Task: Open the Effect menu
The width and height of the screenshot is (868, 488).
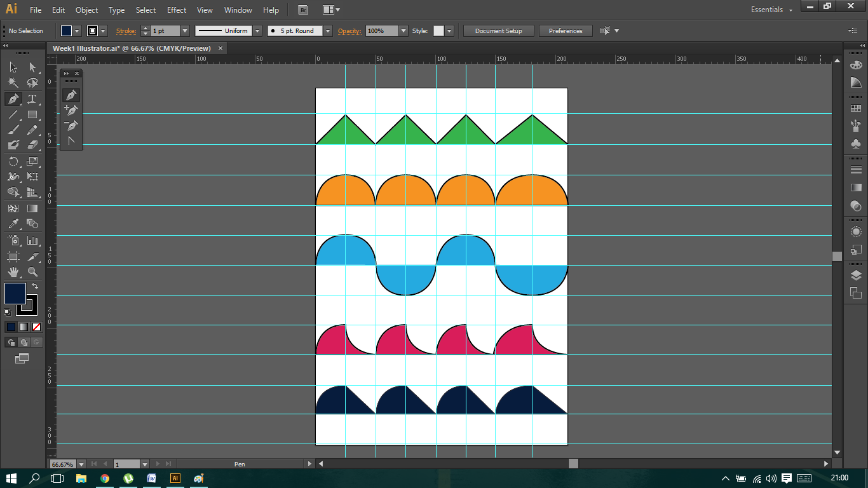Action: point(177,10)
